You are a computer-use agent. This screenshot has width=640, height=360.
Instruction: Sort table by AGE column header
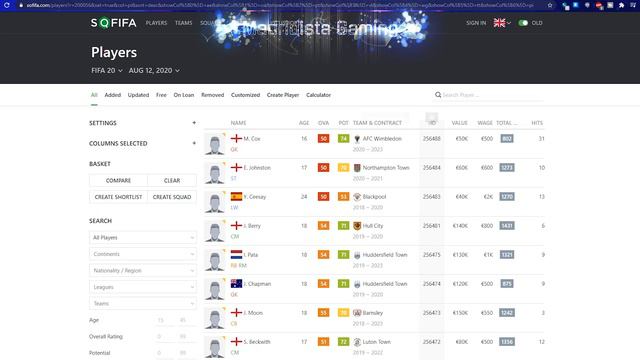(304, 123)
